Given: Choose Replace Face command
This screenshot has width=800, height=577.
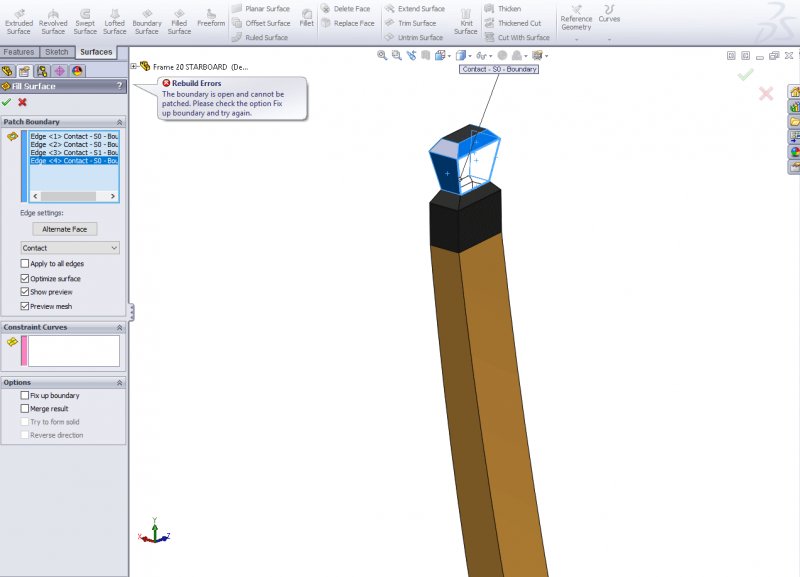Looking at the screenshot, I should click(x=347, y=23).
